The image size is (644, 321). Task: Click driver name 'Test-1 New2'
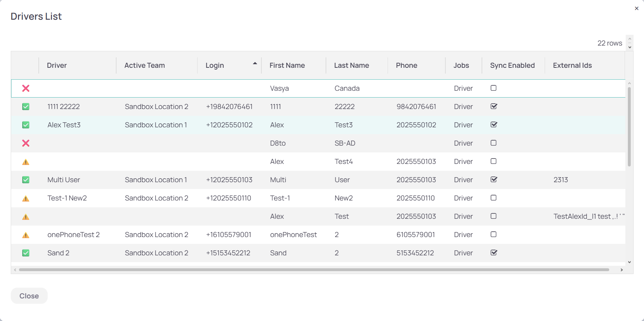point(67,198)
